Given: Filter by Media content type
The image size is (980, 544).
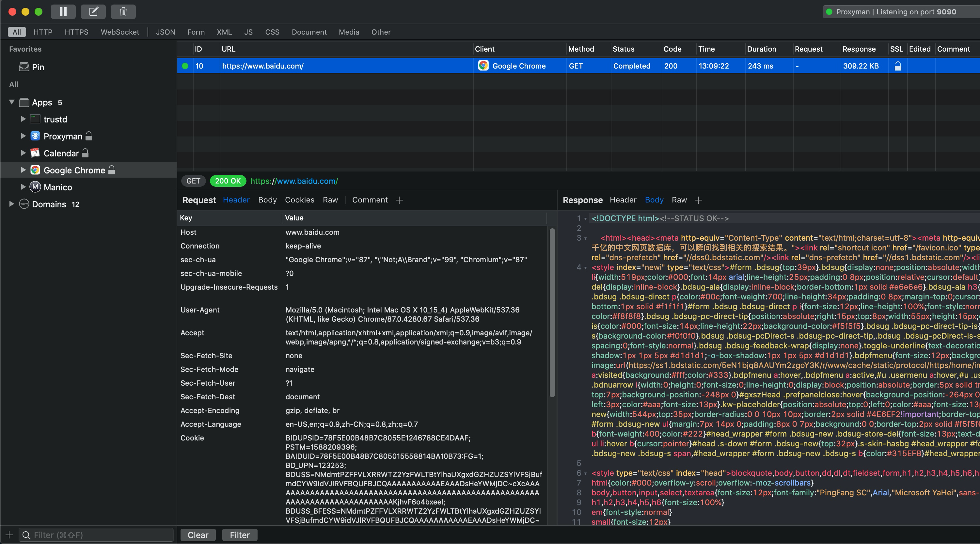Looking at the screenshot, I should 349,32.
